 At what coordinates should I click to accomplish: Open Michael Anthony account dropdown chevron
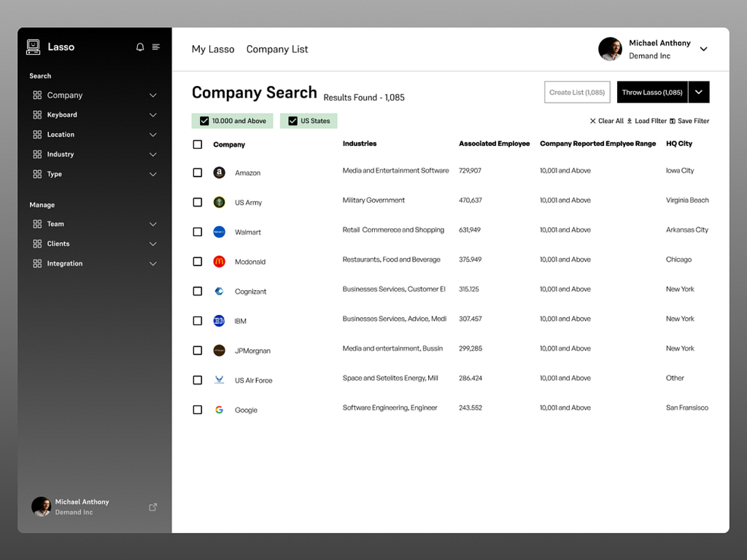click(x=703, y=49)
